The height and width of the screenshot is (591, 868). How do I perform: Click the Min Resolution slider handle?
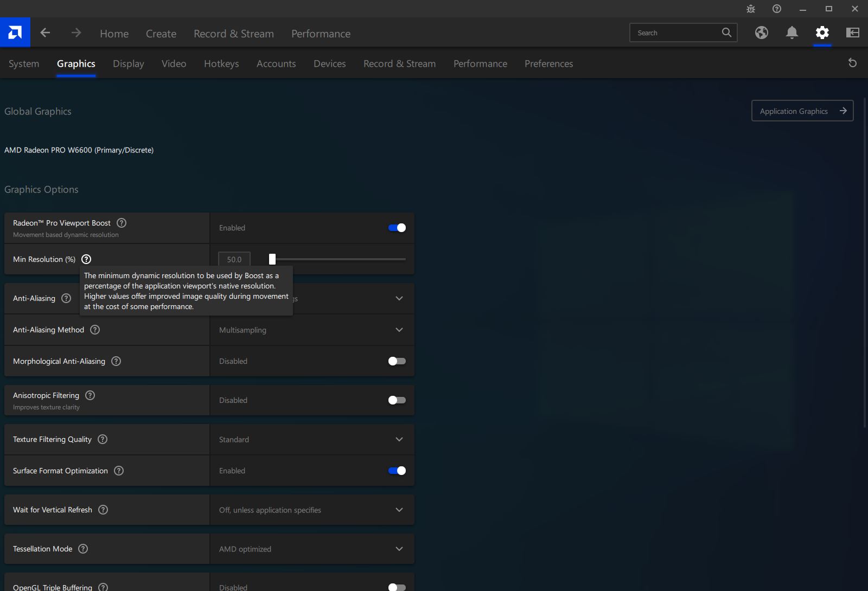[x=272, y=259]
